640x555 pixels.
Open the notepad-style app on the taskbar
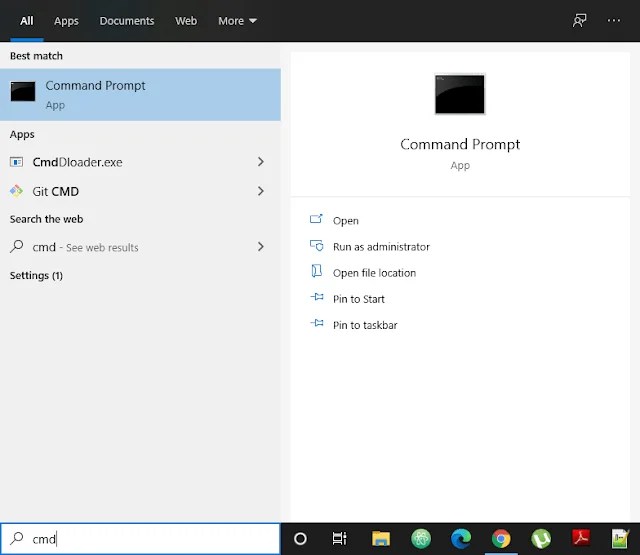(620, 539)
